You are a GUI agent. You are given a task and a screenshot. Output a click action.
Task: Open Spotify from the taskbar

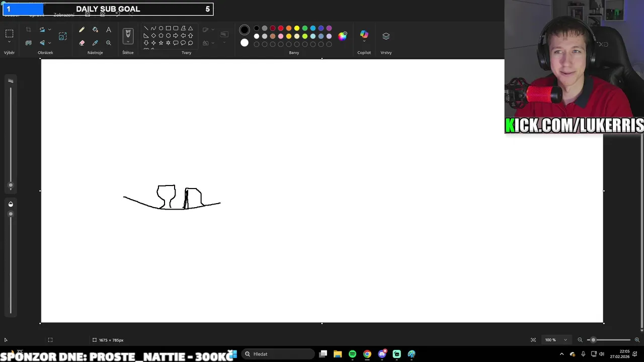[352, 354]
